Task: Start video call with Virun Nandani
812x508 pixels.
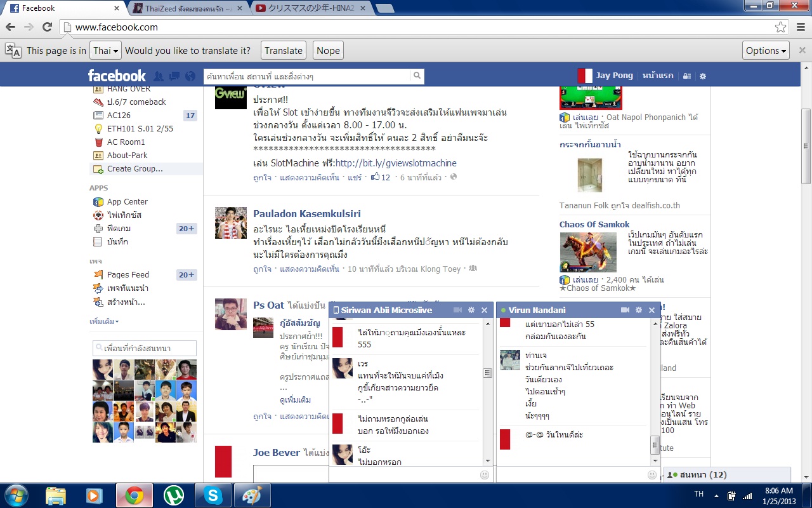Action: (625, 310)
